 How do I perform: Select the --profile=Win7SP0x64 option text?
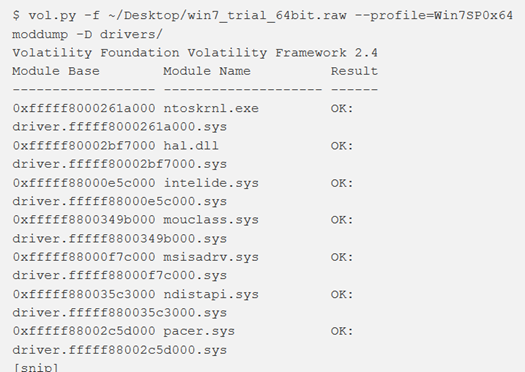point(434,15)
